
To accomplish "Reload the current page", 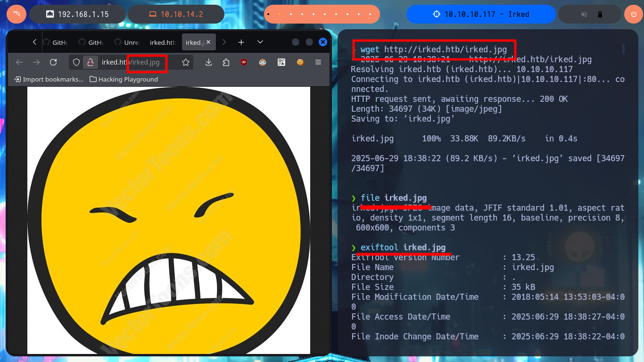I will click(53, 62).
